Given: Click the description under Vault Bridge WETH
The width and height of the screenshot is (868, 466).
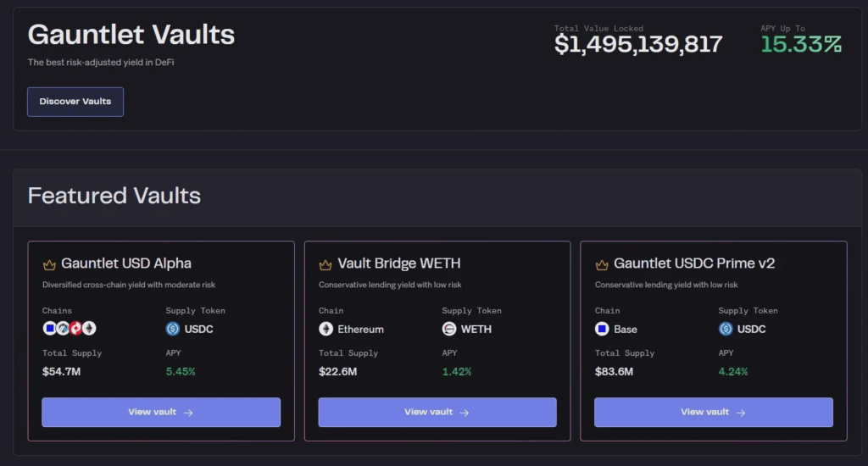Looking at the screenshot, I should coord(390,285).
